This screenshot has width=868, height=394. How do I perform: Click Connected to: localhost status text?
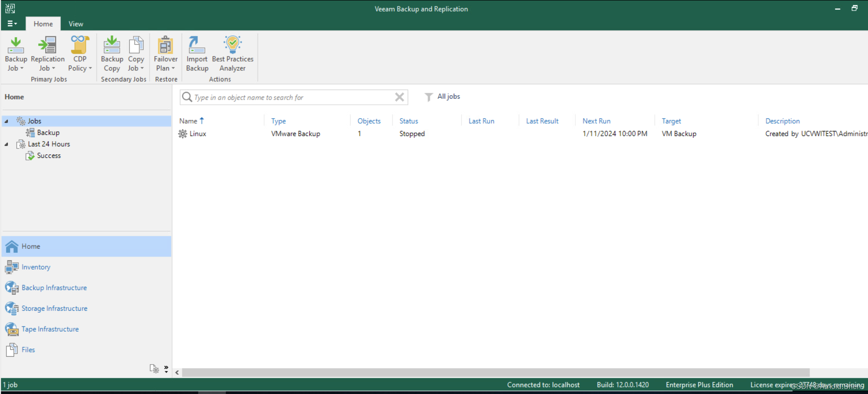[543, 385]
